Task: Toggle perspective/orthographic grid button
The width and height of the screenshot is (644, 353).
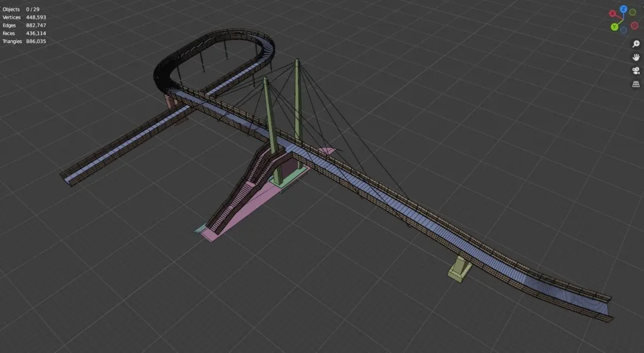Action: click(636, 84)
